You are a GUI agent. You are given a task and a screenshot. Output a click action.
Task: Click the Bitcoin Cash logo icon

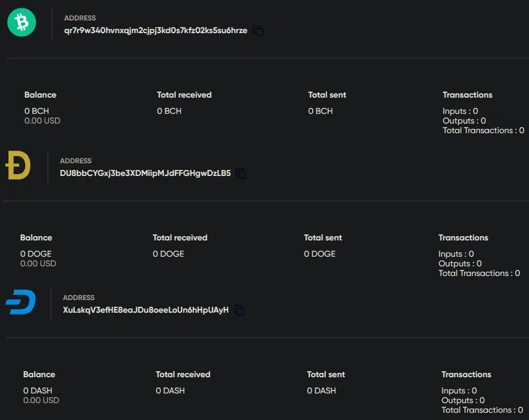point(22,22)
